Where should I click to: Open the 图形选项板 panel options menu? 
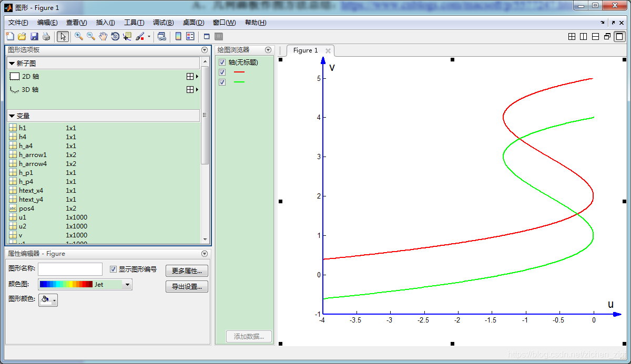point(205,50)
